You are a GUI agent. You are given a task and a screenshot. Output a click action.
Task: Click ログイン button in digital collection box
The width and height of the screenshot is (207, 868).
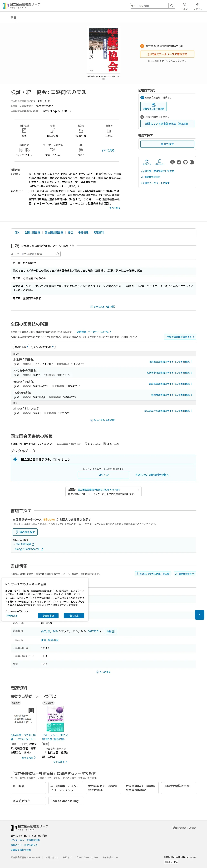click(x=103, y=474)
